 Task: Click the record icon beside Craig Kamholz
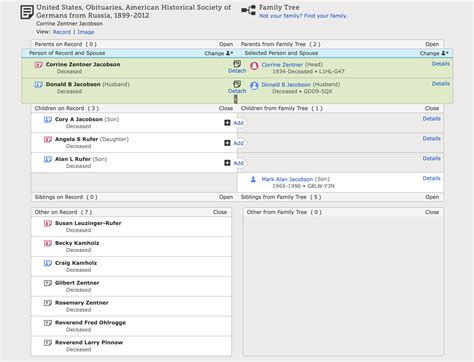[48, 263]
